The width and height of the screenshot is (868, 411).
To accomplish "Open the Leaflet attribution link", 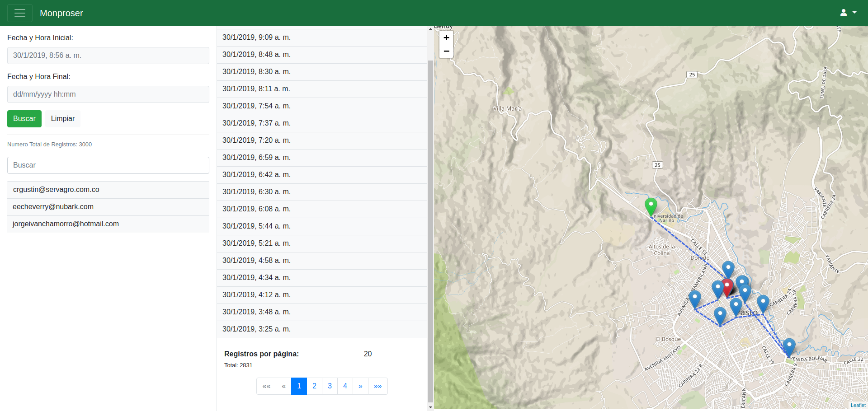I will (x=858, y=405).
